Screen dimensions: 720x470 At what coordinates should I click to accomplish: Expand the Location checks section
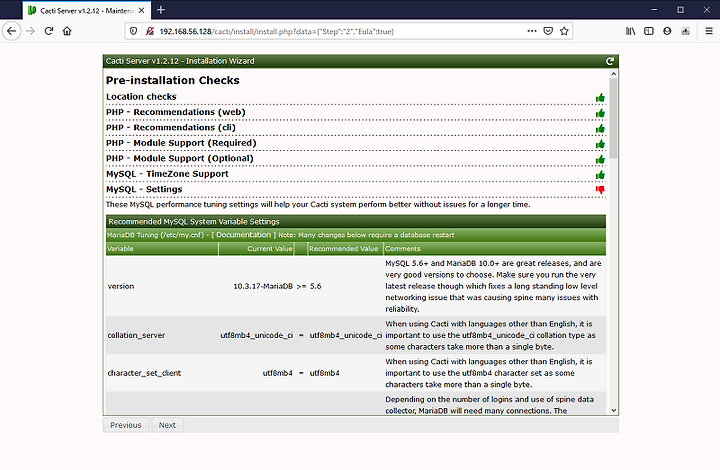click(141, 97)
